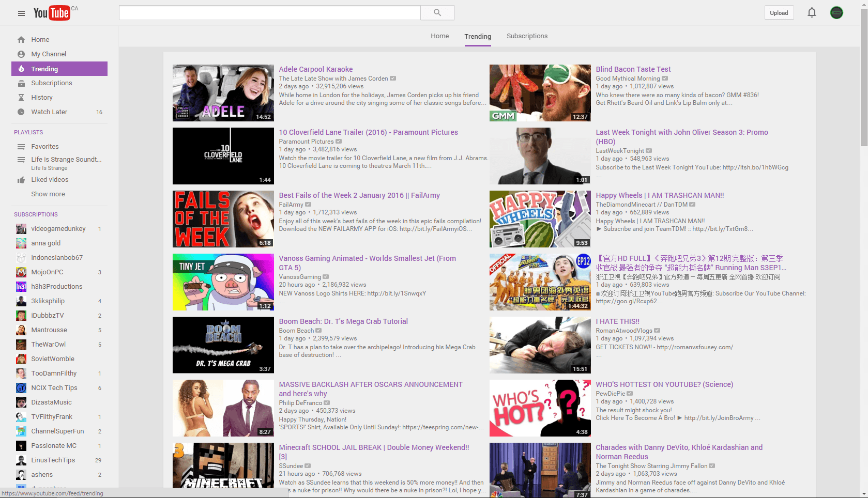Click the videogamedunkey channel avatar

(21, 229)
